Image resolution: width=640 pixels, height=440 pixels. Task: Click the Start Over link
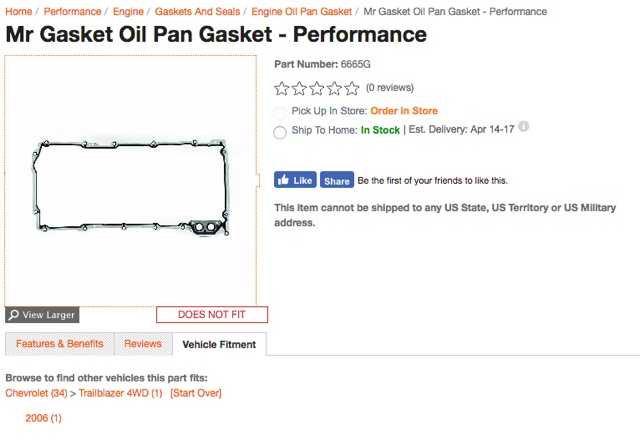click(196, 393)
